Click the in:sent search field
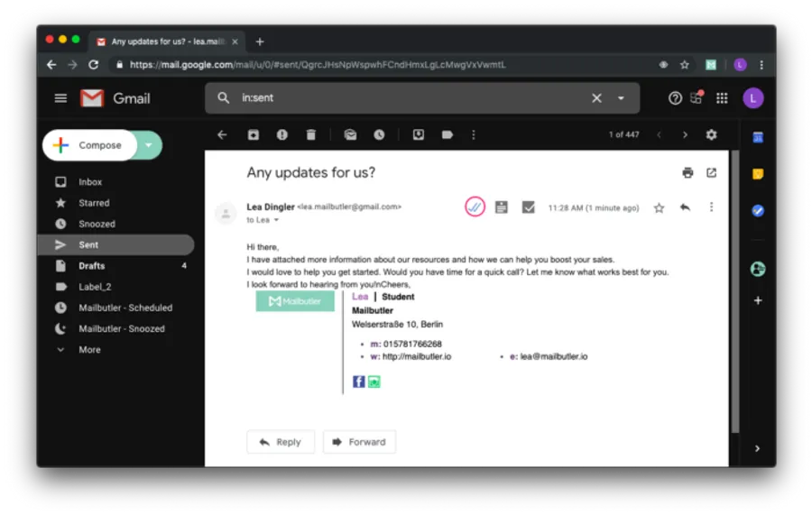Viewport: 812px width, 515px height. 406,98
